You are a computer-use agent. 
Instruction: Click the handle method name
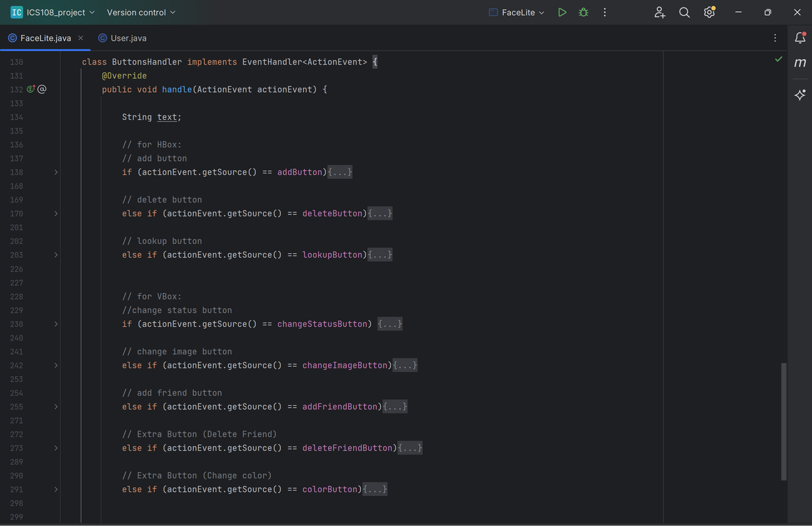[x=177, y=89]
